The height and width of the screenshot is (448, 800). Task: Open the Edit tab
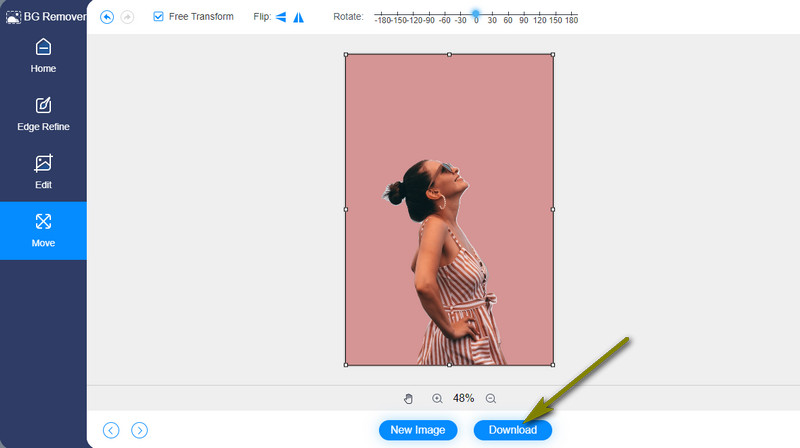(x=43, y=172)
